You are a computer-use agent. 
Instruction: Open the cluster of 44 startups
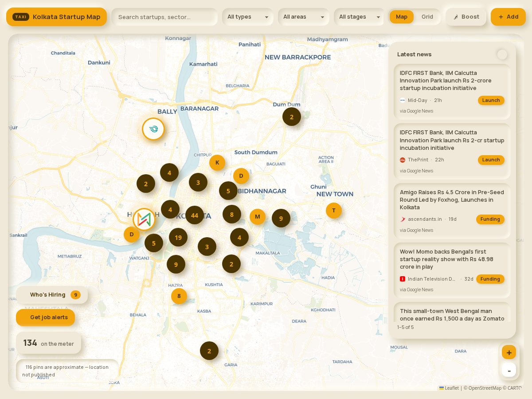195,215
